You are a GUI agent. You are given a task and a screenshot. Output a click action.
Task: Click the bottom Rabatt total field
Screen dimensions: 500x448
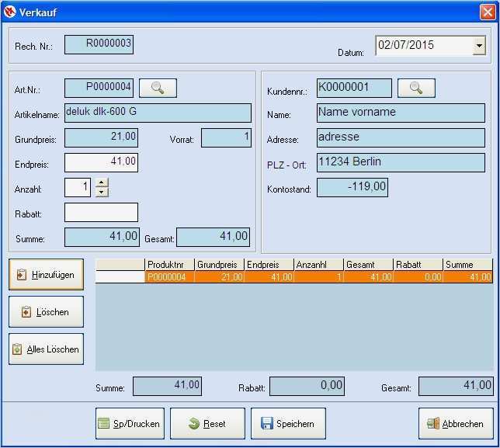(x=307, y=387)
